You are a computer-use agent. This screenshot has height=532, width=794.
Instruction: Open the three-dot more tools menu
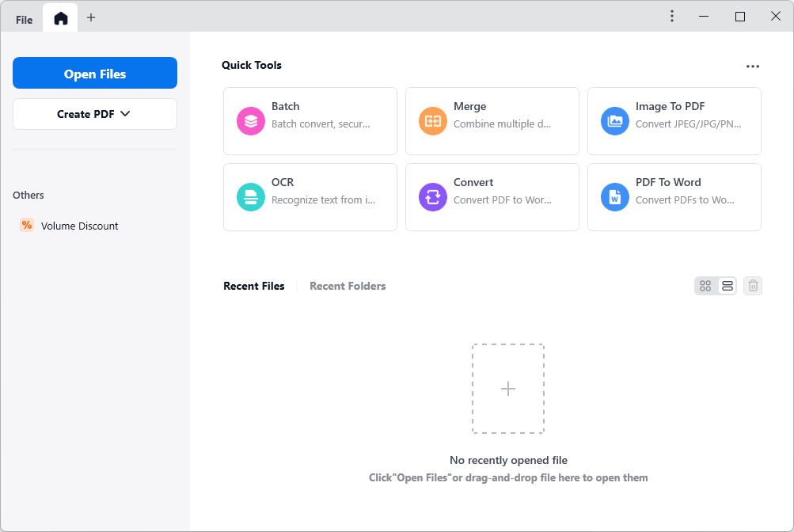tap(751, 66)
